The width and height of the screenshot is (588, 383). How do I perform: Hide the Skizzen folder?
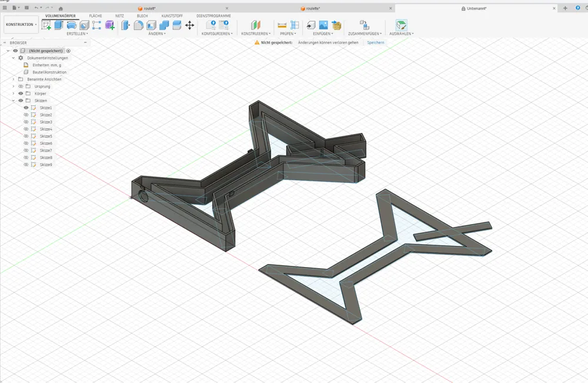point(21,101)
